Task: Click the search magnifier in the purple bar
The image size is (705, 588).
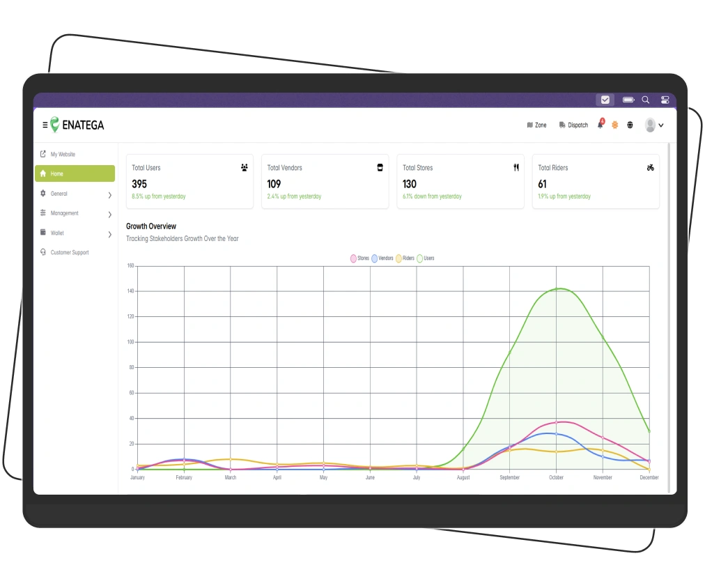Action: pyautogui.click(x=645, y=100)
